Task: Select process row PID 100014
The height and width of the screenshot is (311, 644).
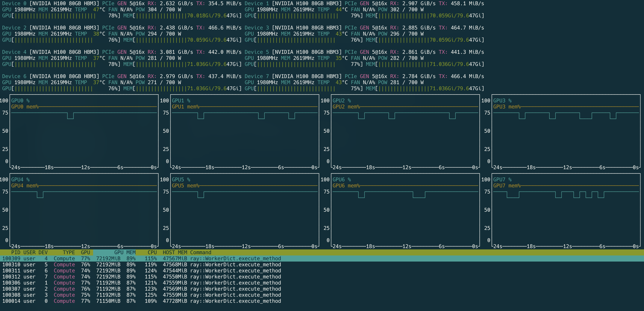Action: tap(322, 301)
